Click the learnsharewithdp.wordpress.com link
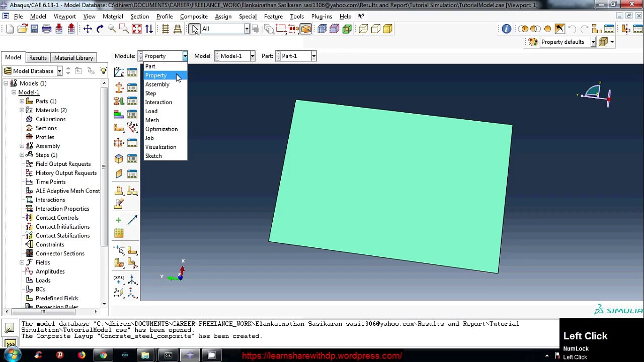644x362 pixels. click(x=322, y=356)
